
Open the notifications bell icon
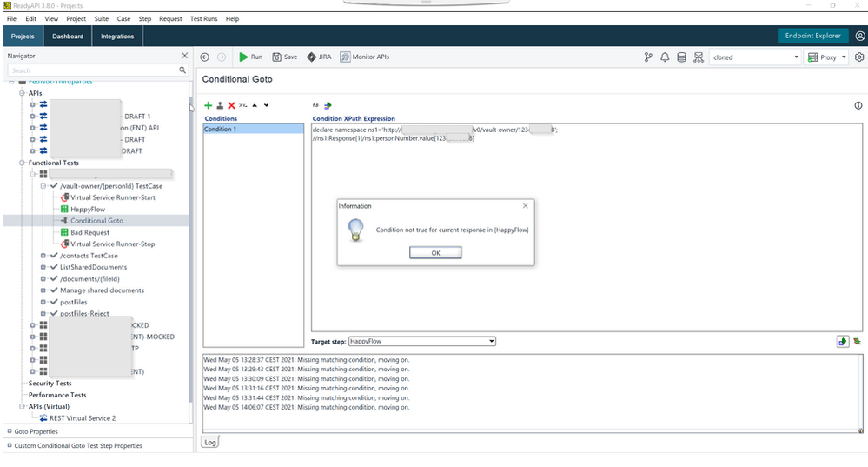(665, 57)
